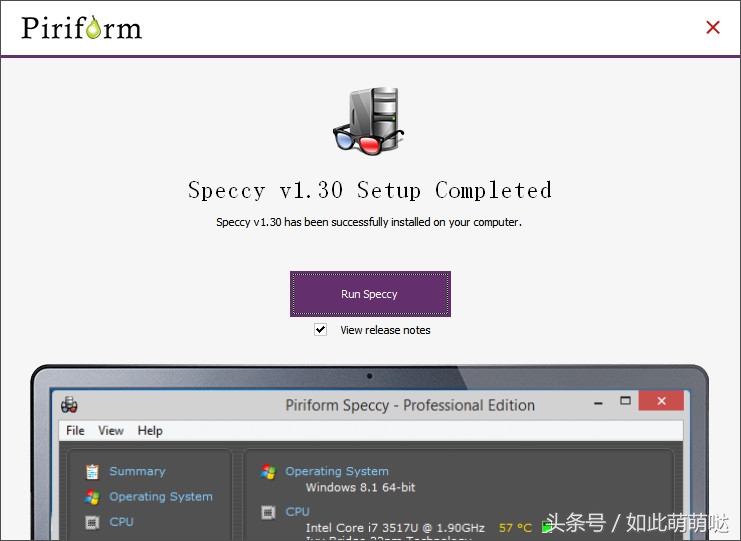This screenshot has width=741, height=541.
Task: Minimize the Speccy Professional Edition preview window
Action: (x=598, y=403)
